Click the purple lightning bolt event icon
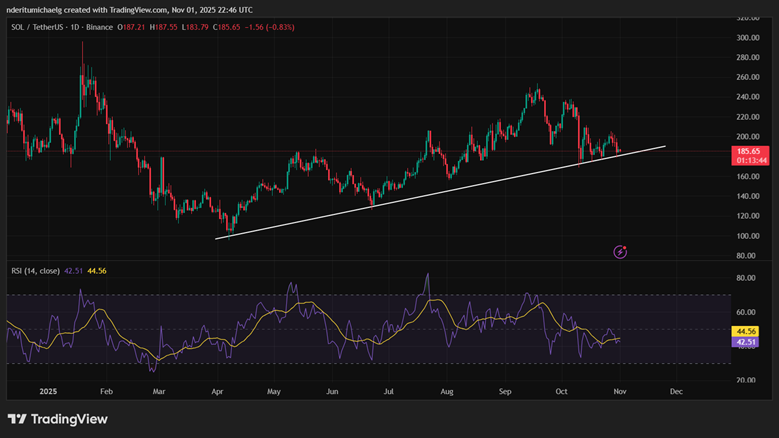Screen dimensions: 779x438 [x=620, y=252]
